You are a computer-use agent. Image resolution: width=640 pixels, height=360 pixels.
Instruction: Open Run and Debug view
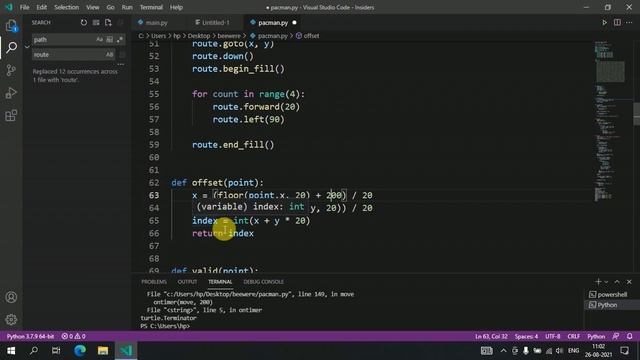click(x=11, y=93)
